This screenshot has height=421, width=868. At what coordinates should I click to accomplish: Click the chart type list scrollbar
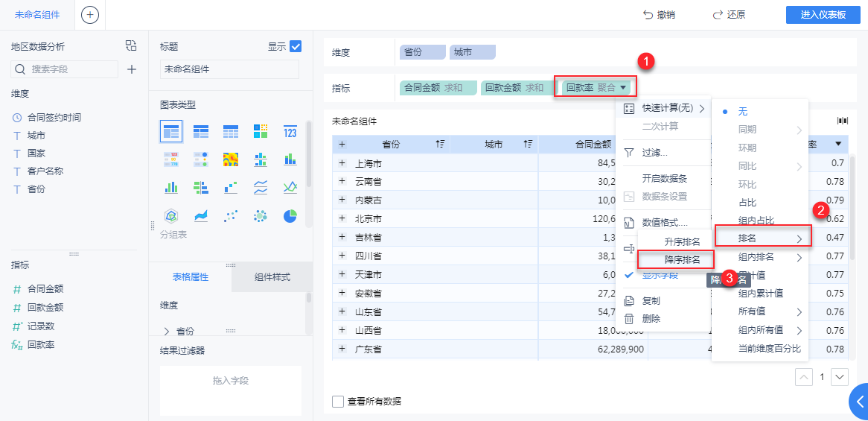point(308,155)
